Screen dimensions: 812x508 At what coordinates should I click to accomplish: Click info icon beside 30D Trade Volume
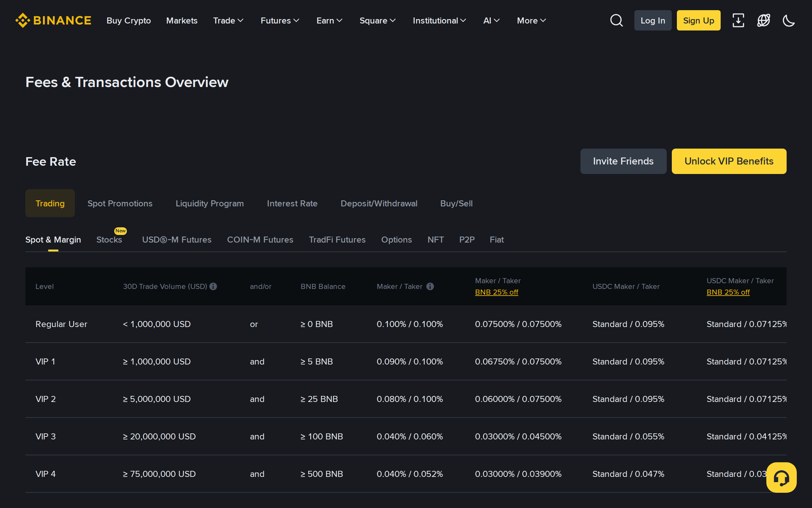click(213, 286)
